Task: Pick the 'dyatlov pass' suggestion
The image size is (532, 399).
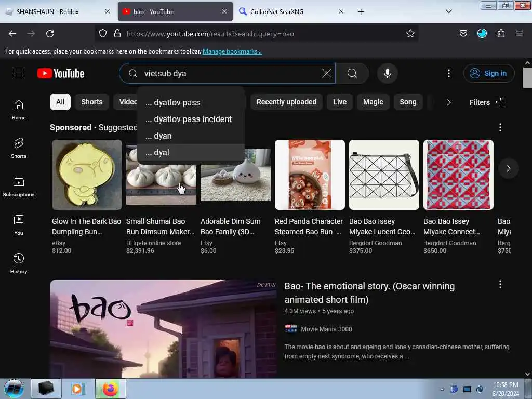Action: [x=191, y=102]
